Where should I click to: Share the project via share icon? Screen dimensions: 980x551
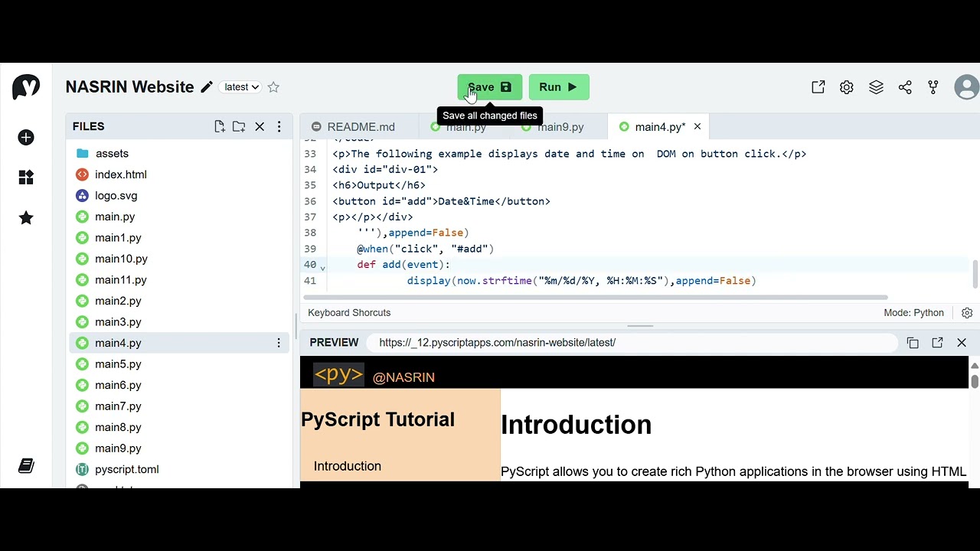[905, 87]
